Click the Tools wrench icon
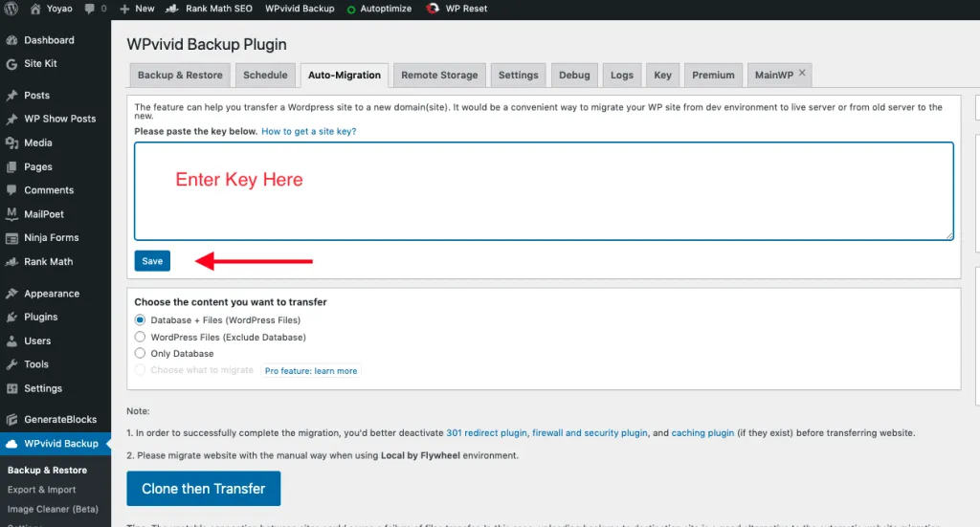The height and width of the screenshot is (527, 980). 11,364
